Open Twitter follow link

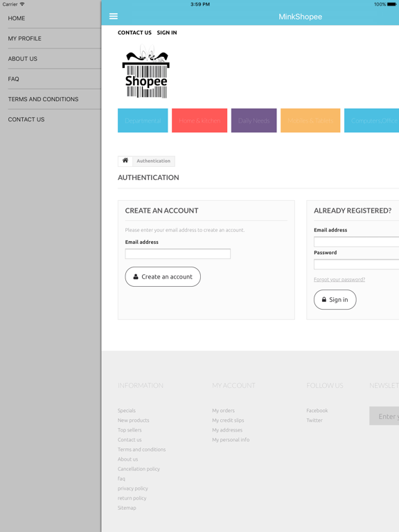[314, 420]
